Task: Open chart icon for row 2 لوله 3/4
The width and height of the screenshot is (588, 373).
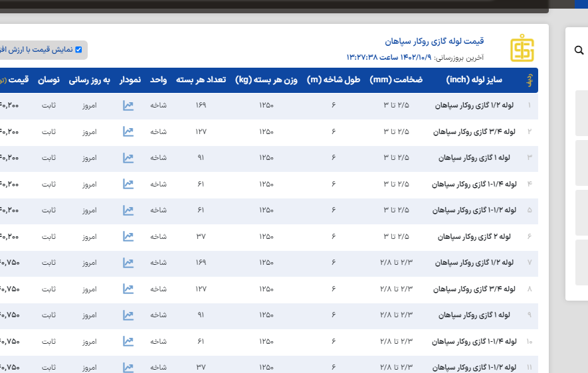Action: [x=128, y=131]
